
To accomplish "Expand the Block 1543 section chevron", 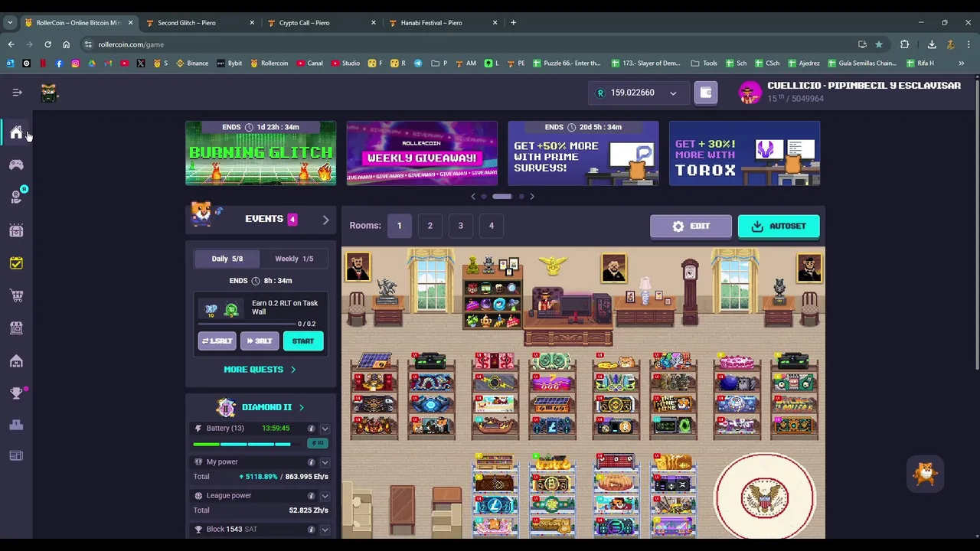I will (x=325, y=530).
